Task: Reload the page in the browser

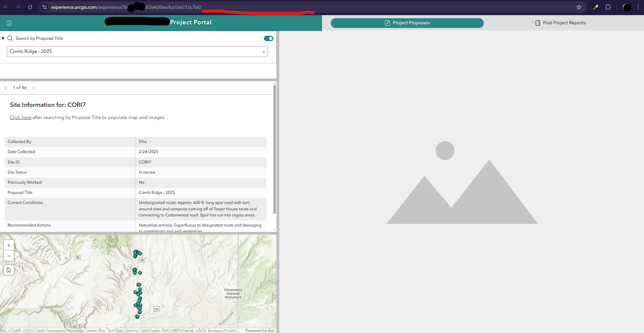Action: click(x=30, y=7)
